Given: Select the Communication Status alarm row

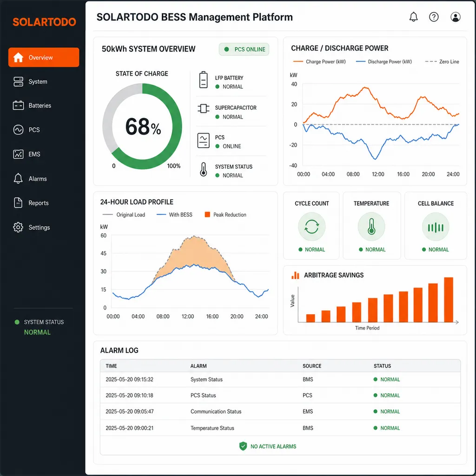Looking at the screenshot, I should 280,411.
